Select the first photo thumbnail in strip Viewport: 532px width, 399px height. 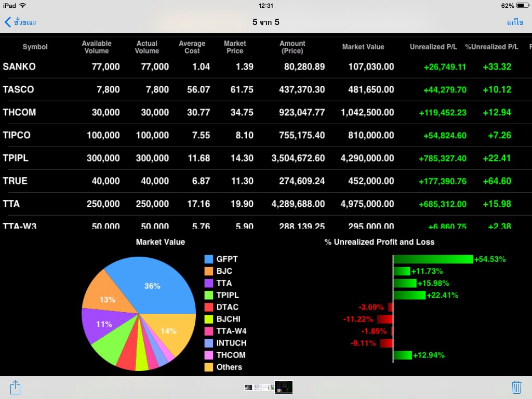click(248, 387)
